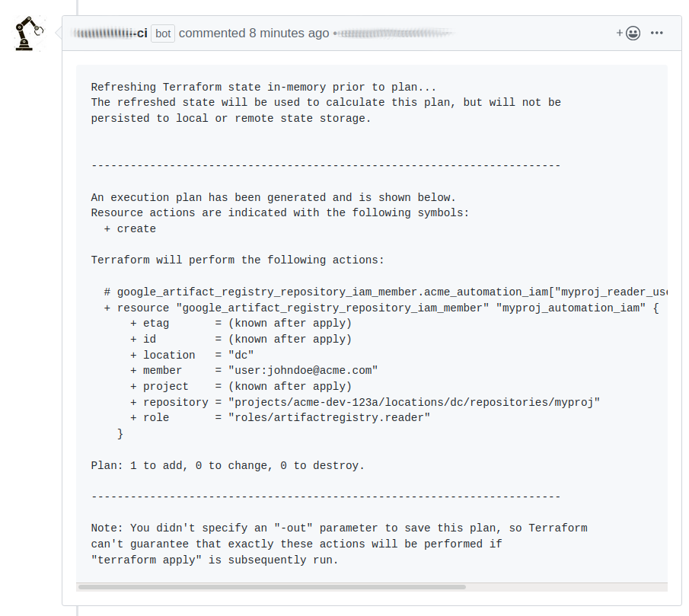
Task: Click the robot arm avatar of the bot
Action: tap(30, 34)
